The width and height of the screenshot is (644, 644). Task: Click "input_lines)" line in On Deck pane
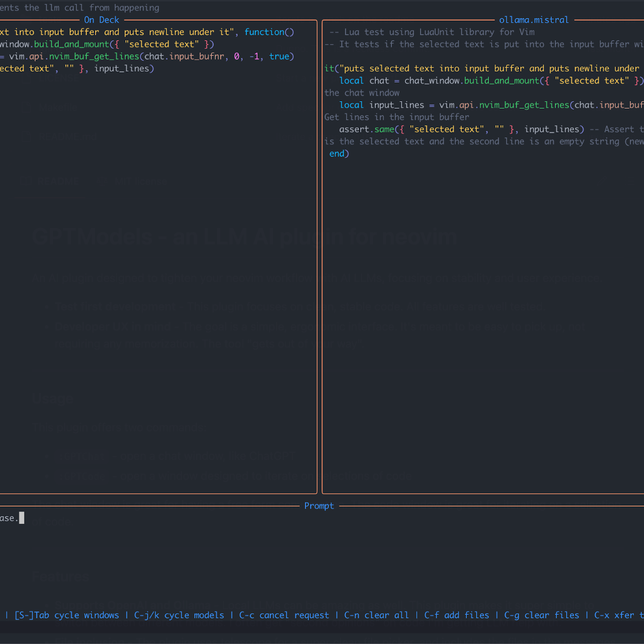77,68
